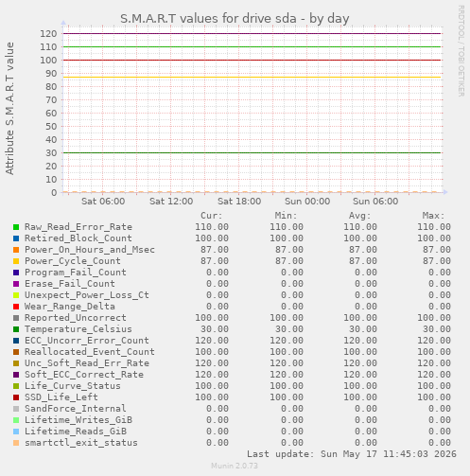Select the Power_On_Hours_and_Msec label
The width and height of the screenshot is (470, 476).
tap(90, 250)
